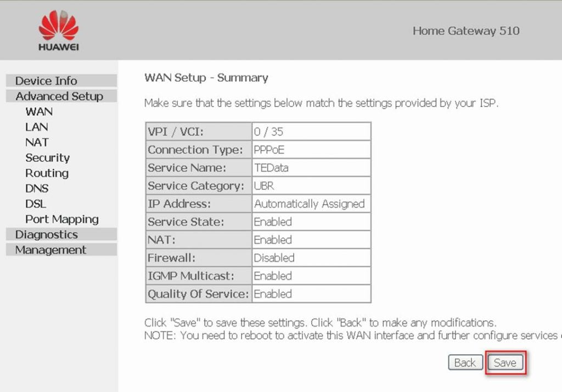Select Advanced Setup in the sidebar
Viewport: 562px width, 392px height.
pyautogui.click(x=60, y=96)
